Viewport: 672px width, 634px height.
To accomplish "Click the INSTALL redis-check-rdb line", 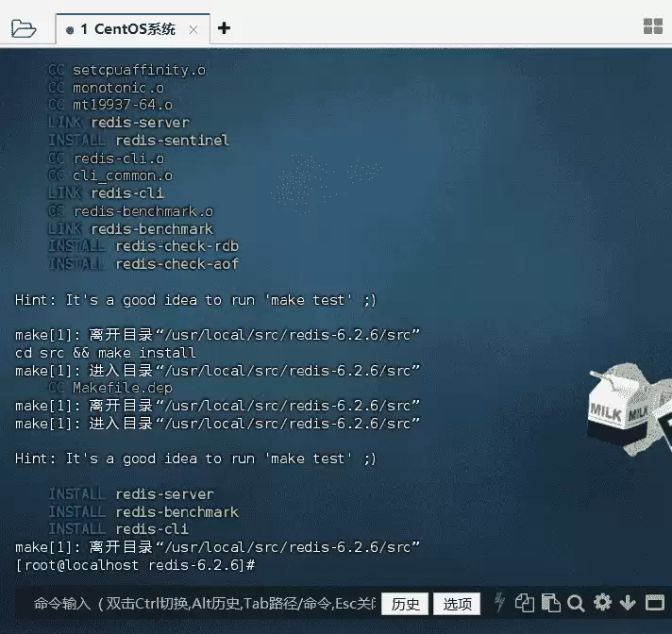I will (x=143, y=246).
